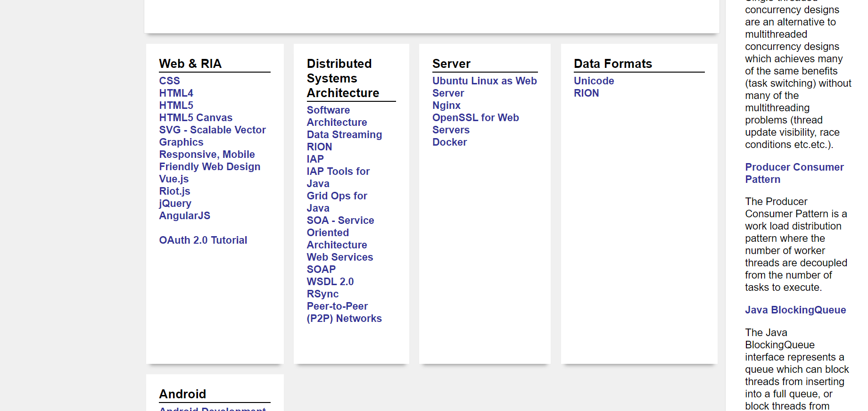Open the WSDL 2.0 link
The height and width of the screenshot is (411, 868).
pyautogui.click(x=330, y=281)
